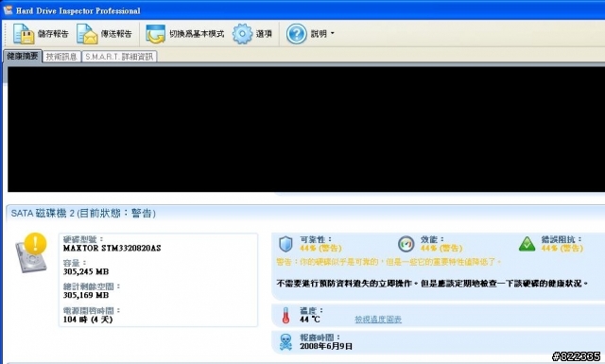Click the green error resistance icon

[x=527, y=244]
